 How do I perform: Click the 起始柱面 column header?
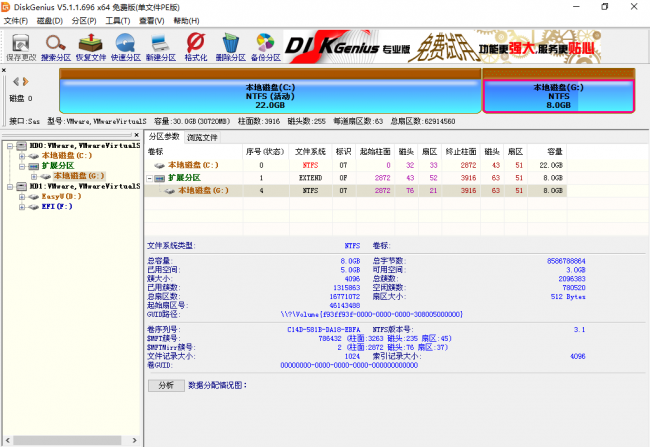pos(375,152)
